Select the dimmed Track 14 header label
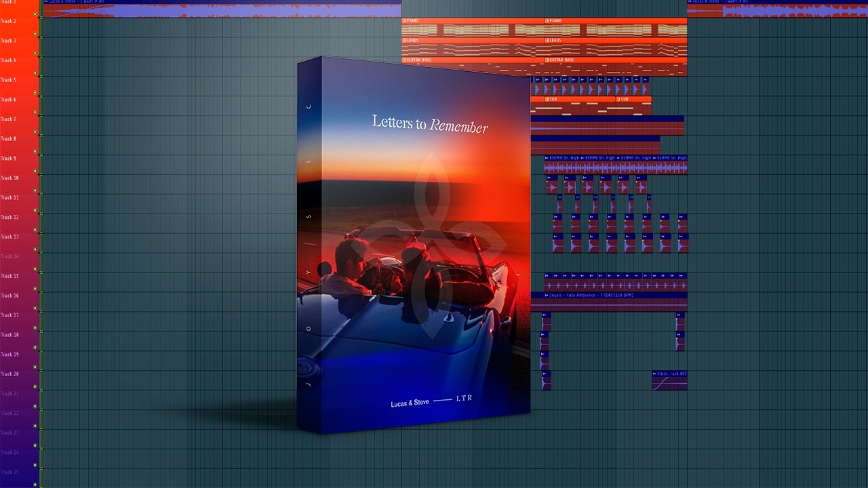 (9, 257)
